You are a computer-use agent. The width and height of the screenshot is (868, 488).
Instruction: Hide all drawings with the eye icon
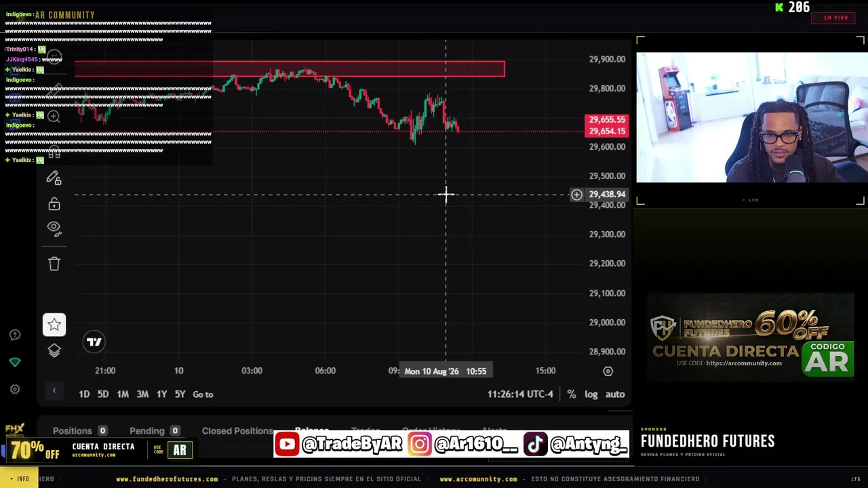coord(54,228)
